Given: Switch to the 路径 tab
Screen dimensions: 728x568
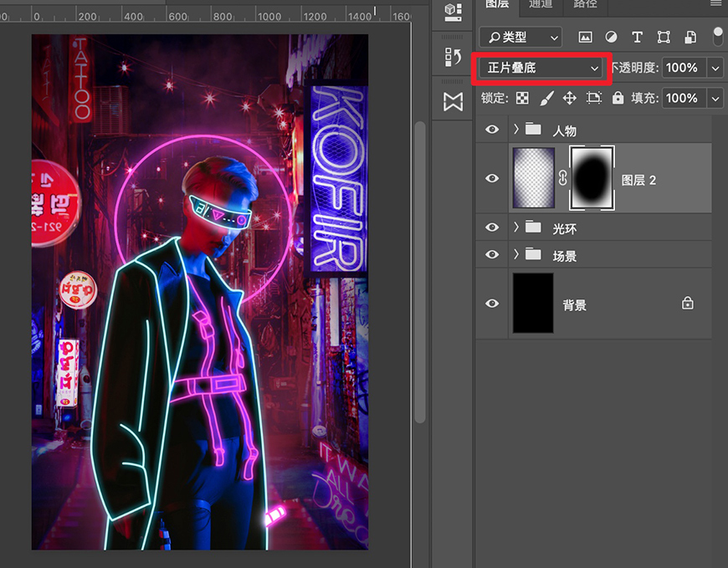Looking at the screenshot, I should pos(584,5).
